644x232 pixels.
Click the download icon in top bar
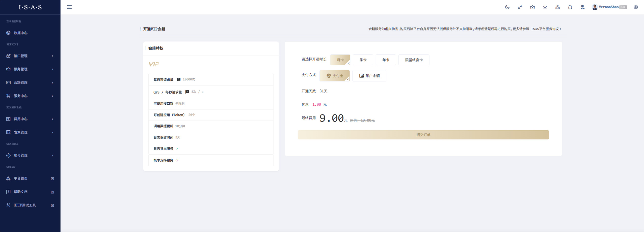pos(545,7)
